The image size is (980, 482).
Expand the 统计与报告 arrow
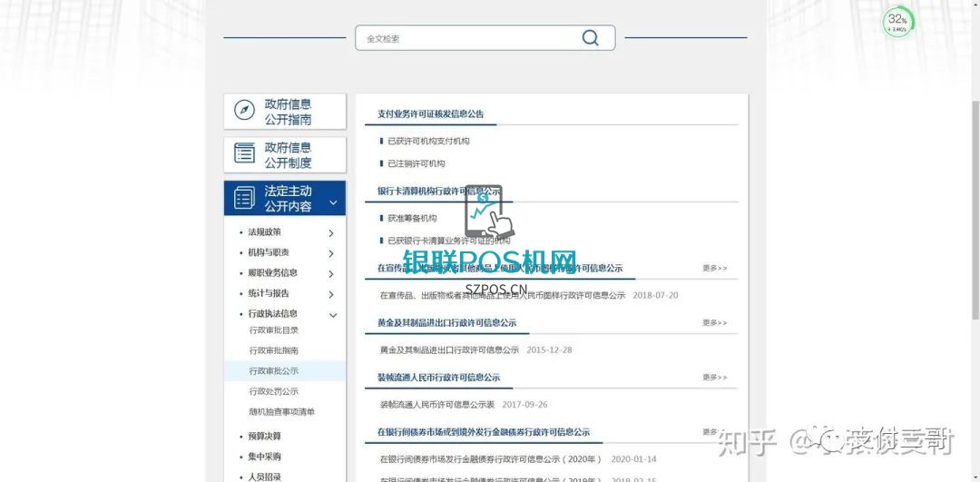tap(330, 294)
